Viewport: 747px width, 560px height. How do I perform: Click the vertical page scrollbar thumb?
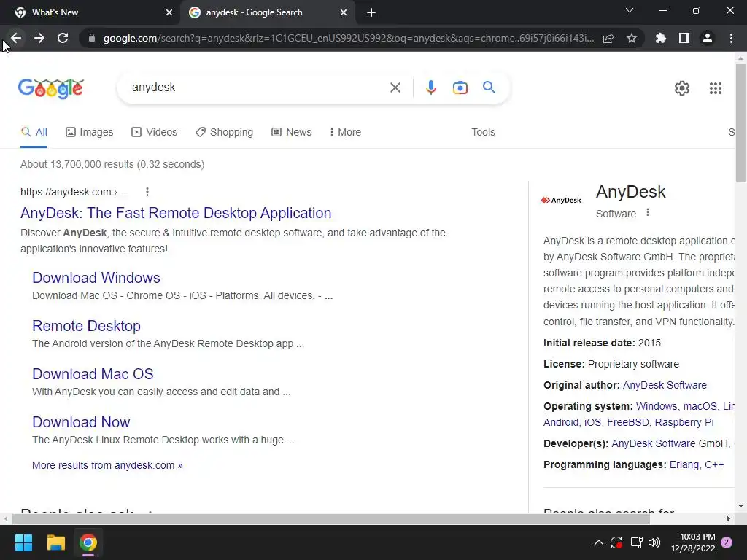740,122
